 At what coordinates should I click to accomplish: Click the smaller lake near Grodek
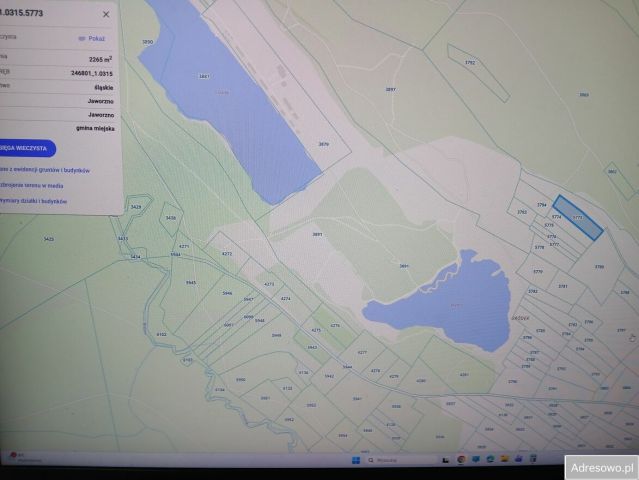point(456,304)
